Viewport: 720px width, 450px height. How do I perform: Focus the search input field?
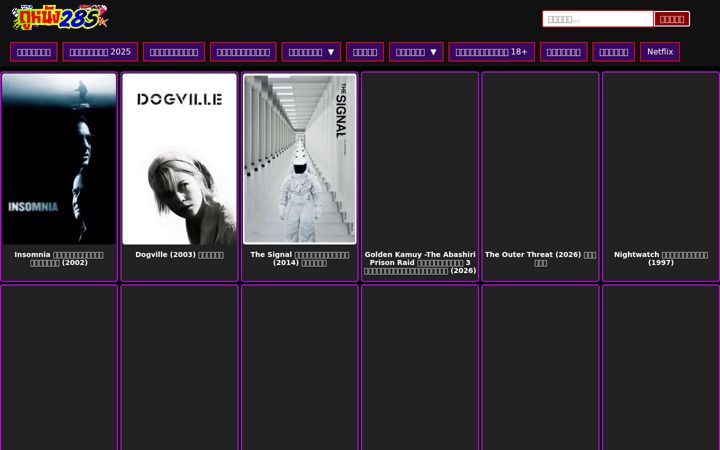(x=597, y=19)
